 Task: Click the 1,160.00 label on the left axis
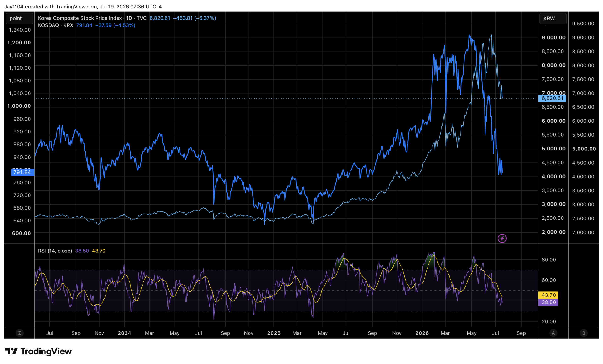tap(20, 55)
